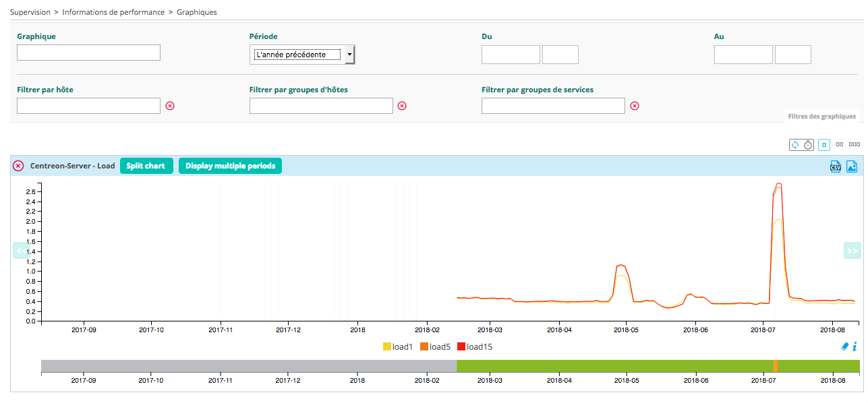Clear the service groups filter field
Screen dimensions: 868x403
pos(635,106)
